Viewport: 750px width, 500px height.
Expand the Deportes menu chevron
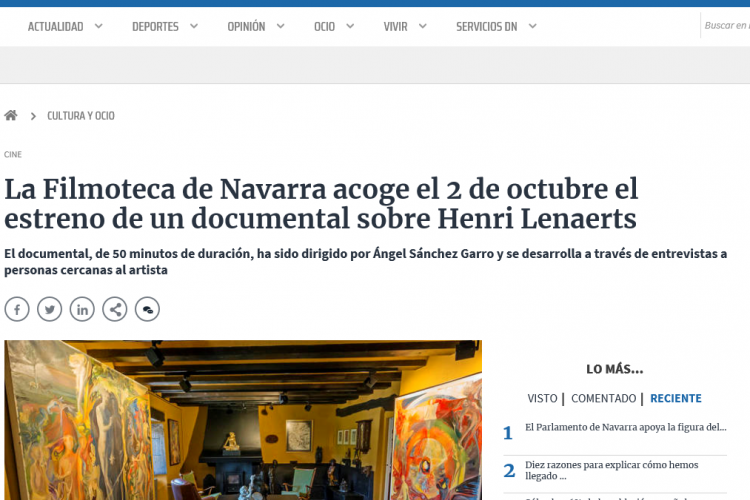pyautogui.click(x=194, y=26)
